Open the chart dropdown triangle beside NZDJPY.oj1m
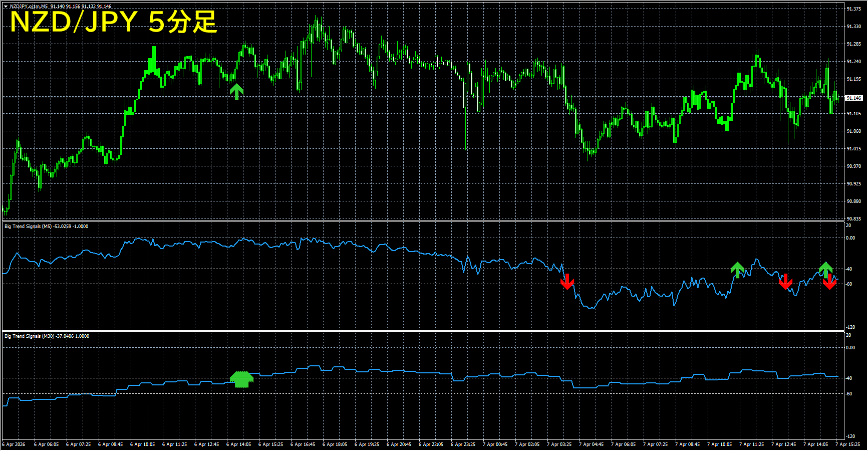This screenshot has width=868, height=451. coord(6,7)
